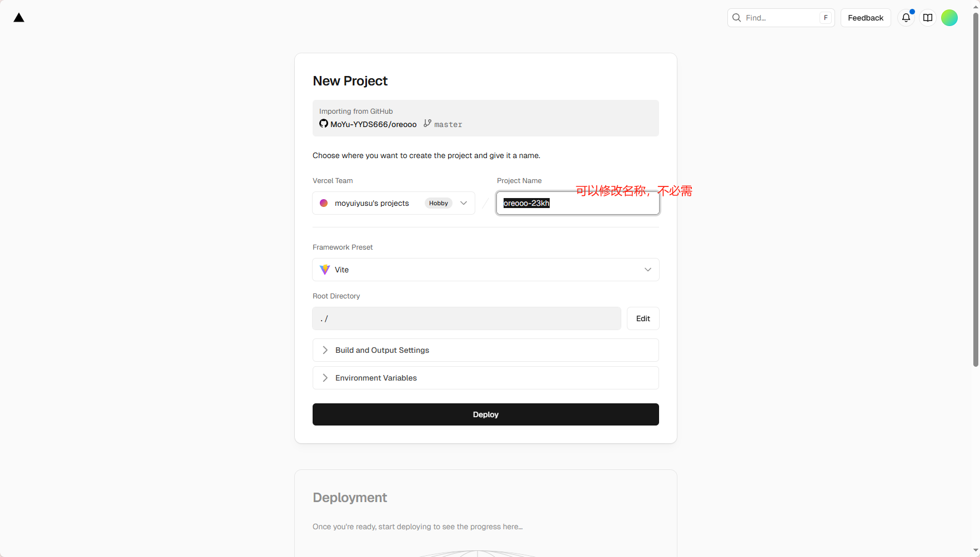This screenshot has height=557, width=980.
Task: Open the documentation book icon
Action: 928,18
